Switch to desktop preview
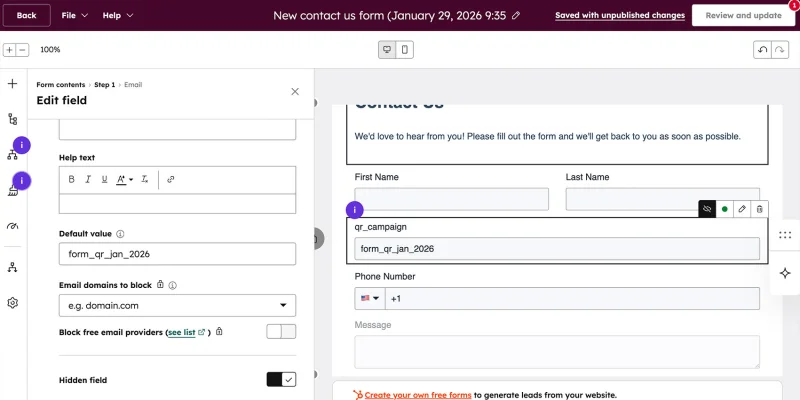Screen dimensions: 800x400 click(387, 50)
